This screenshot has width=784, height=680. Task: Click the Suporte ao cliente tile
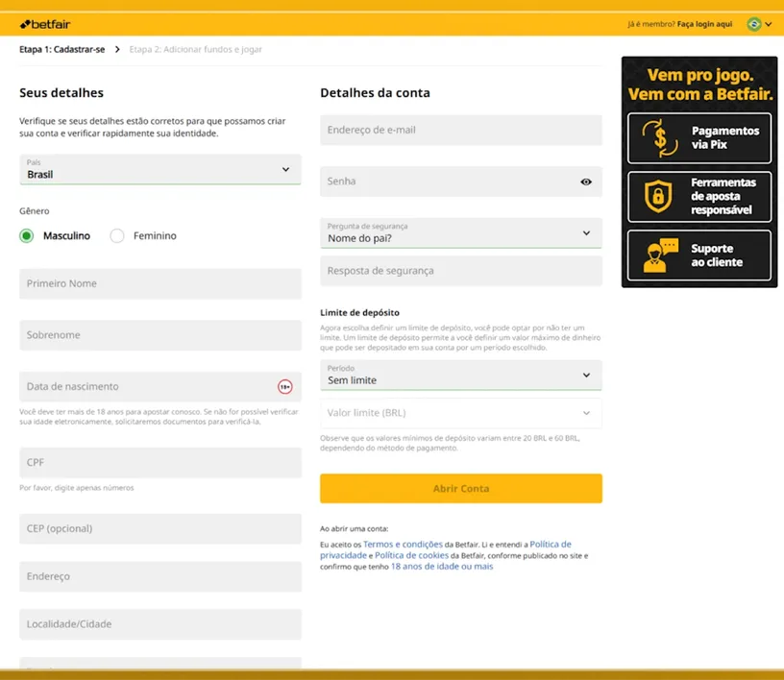(x=699, y=255)
